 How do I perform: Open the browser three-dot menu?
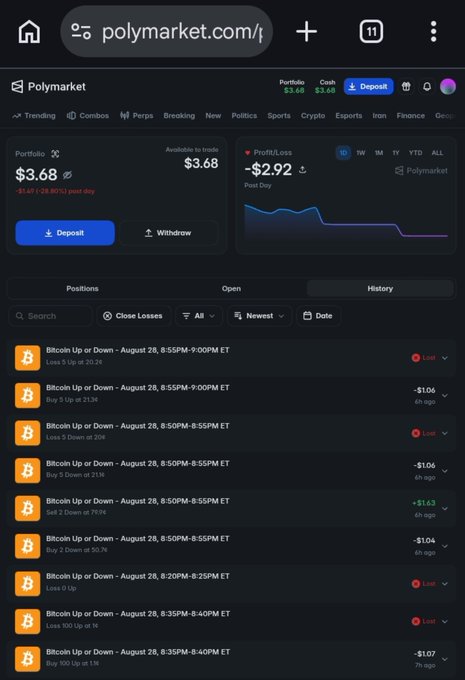(433, 32)
